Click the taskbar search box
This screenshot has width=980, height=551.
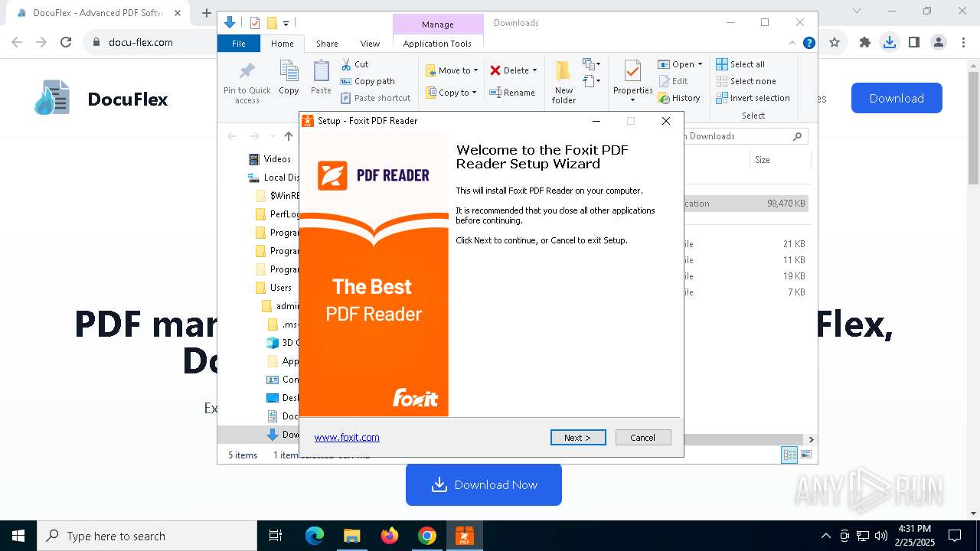[x=147, y=536]
